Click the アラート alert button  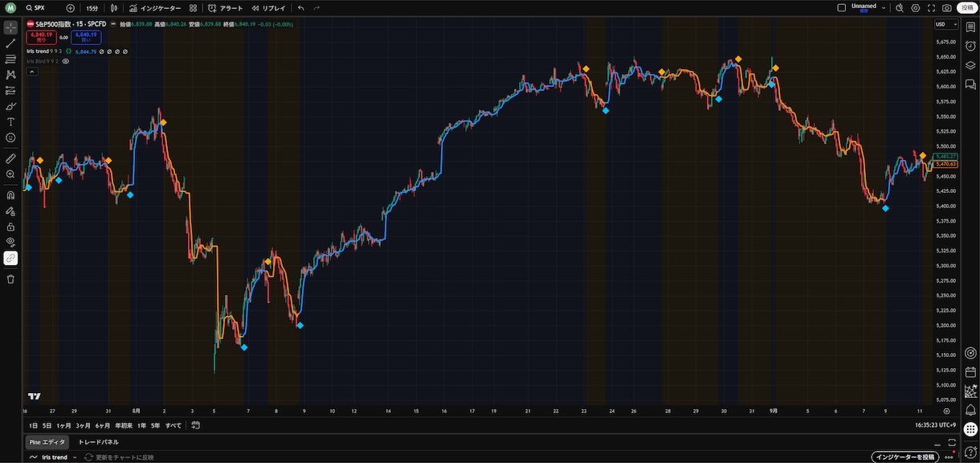click(225, 8)
